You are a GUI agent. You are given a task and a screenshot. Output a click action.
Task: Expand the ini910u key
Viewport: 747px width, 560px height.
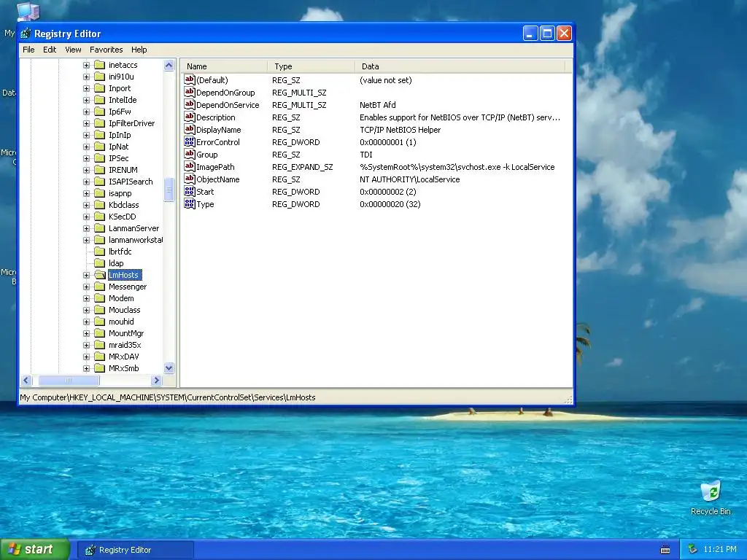86,77
